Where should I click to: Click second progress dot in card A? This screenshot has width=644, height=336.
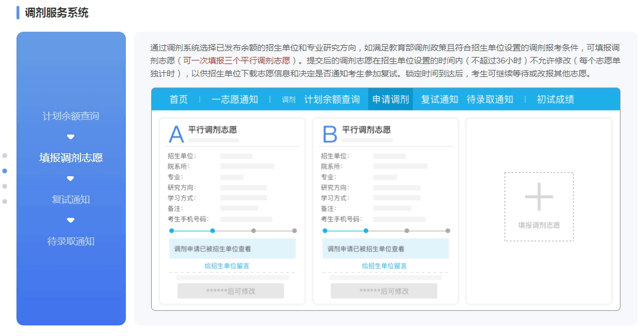click(x=213, y=231)
